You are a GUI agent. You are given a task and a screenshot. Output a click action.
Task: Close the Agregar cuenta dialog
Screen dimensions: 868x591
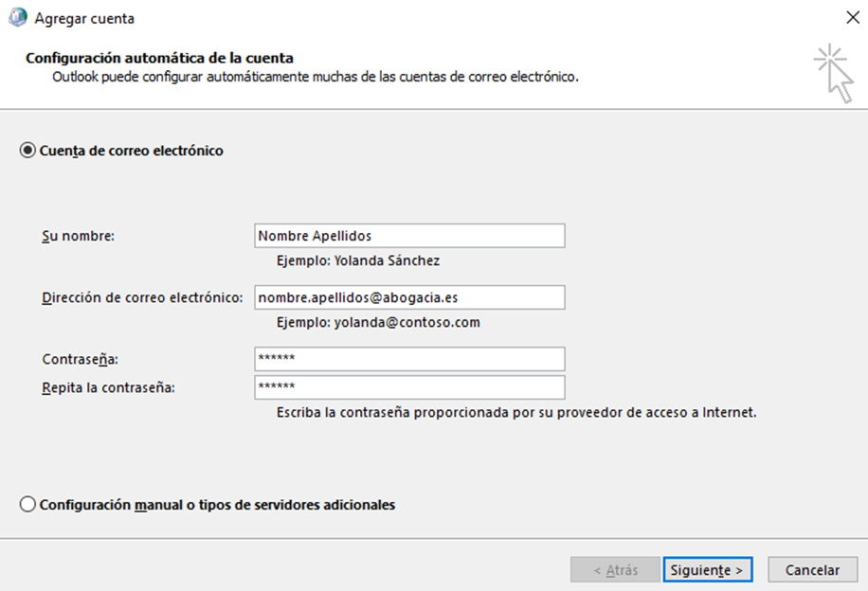coord(851,17)
